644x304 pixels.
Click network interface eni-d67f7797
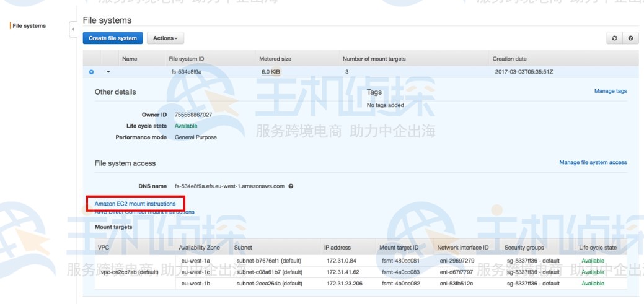point(456,272)
